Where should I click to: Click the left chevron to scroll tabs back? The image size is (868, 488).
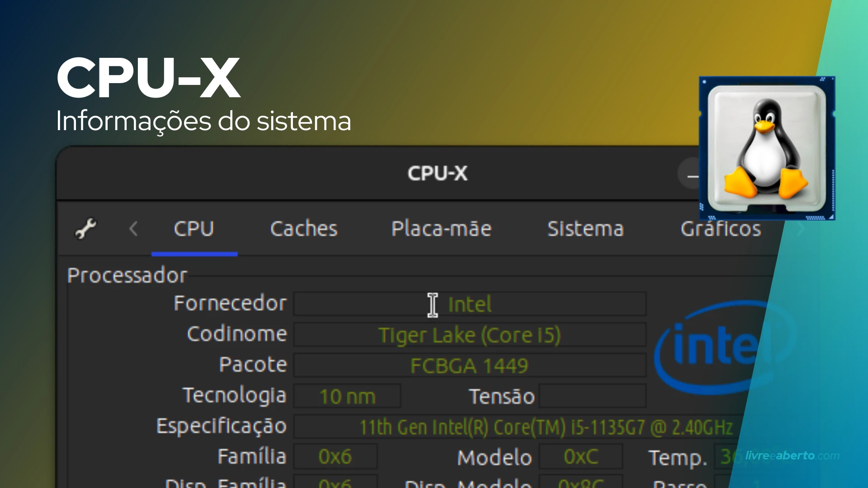pos(133,229)
